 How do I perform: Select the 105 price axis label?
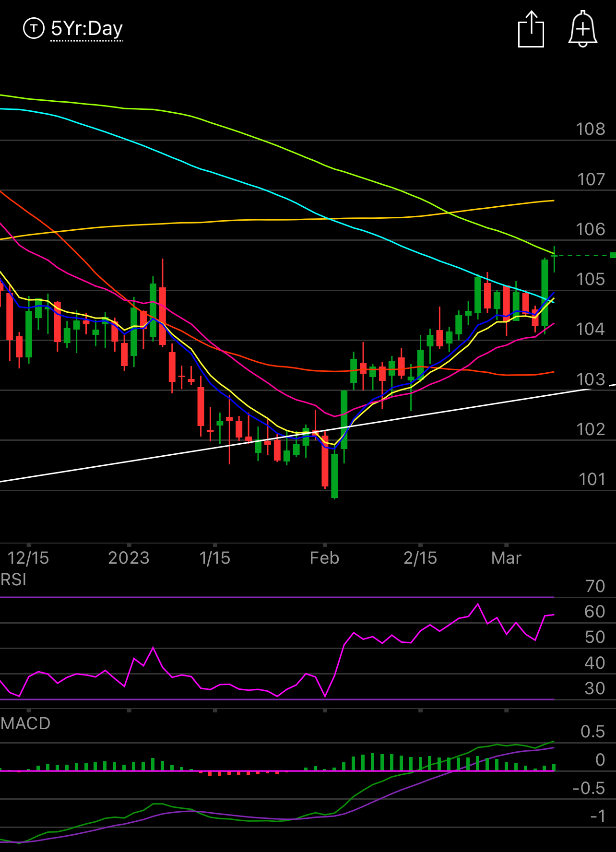591,279
